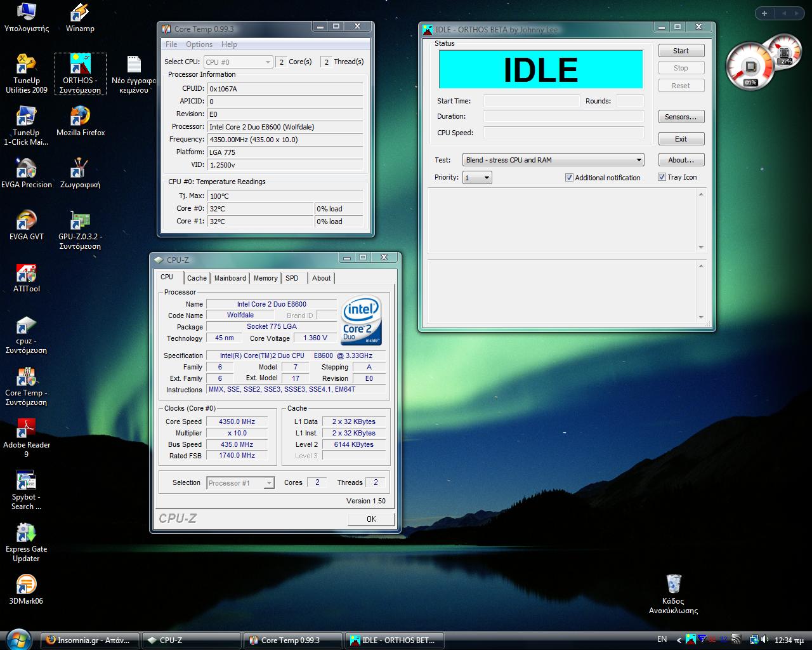Click the Processor field in Core Temp
Image resolution: width=812 pixels, height=650 pixels.
tap(285, 127)
